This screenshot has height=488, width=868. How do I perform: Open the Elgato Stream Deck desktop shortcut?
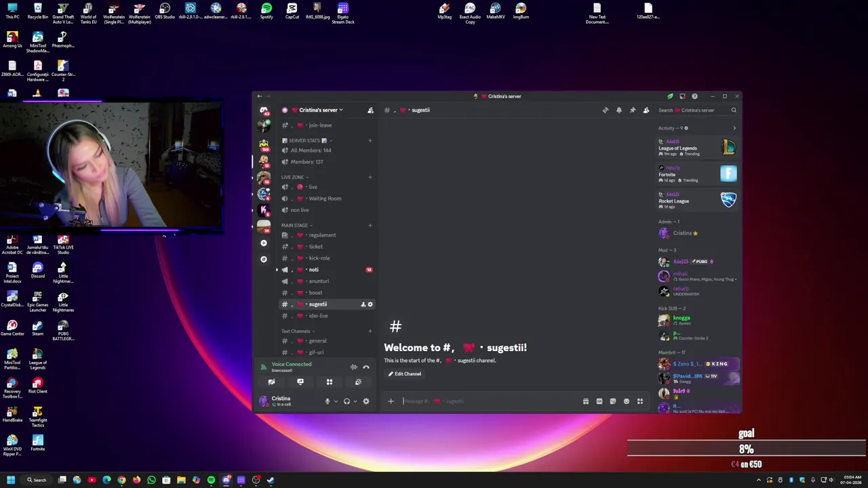343,14
